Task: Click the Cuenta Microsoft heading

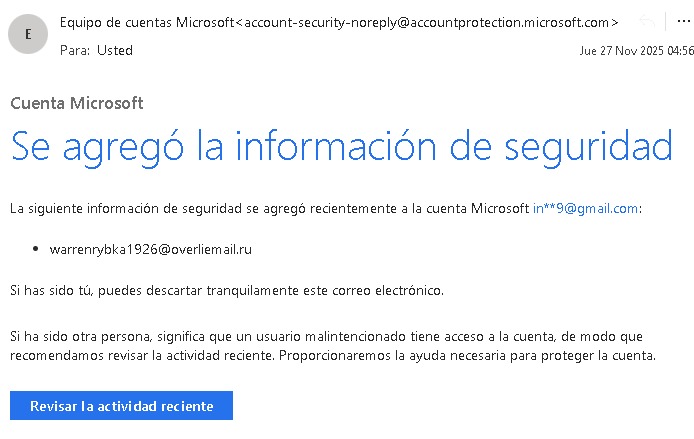Action: point(76,103)
